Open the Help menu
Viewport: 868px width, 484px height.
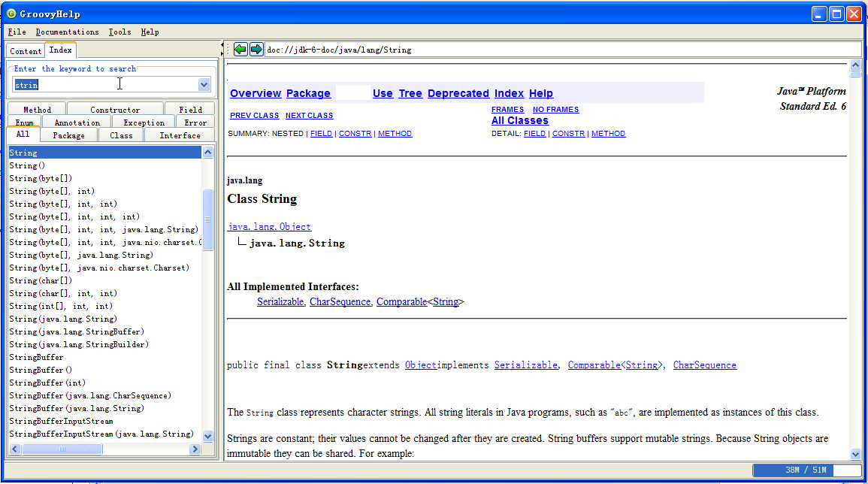point(150,32)
